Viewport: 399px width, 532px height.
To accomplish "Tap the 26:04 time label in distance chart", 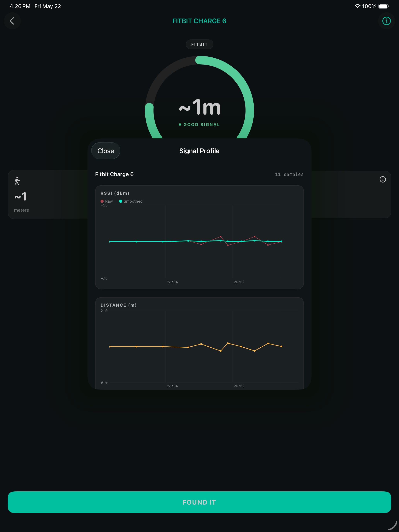I will click(172, 386).
